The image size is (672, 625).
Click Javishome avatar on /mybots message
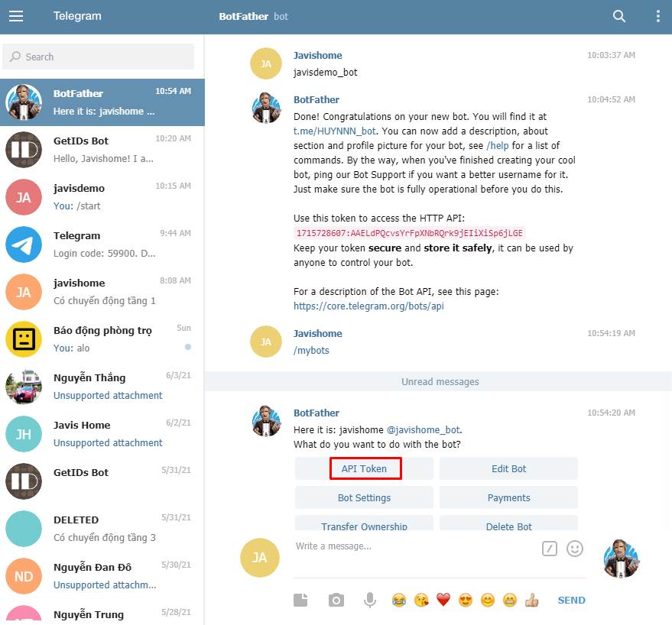[x=266, y=342]
